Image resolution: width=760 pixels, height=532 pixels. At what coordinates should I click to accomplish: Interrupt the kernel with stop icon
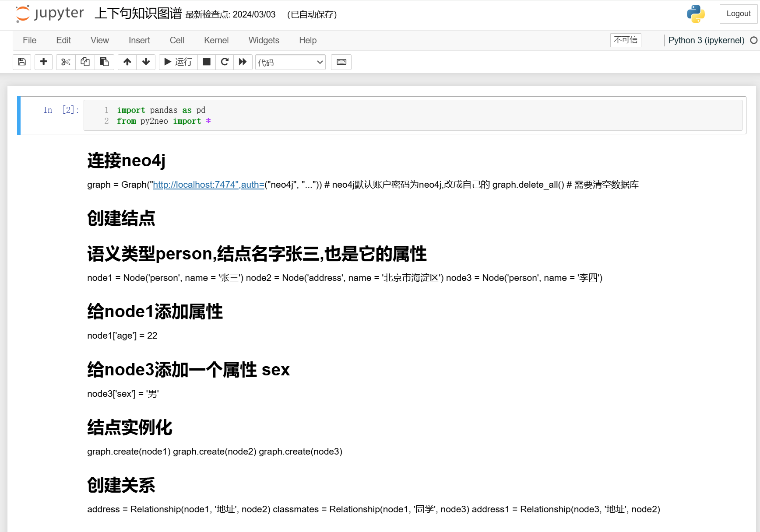(x=207, y=62)
